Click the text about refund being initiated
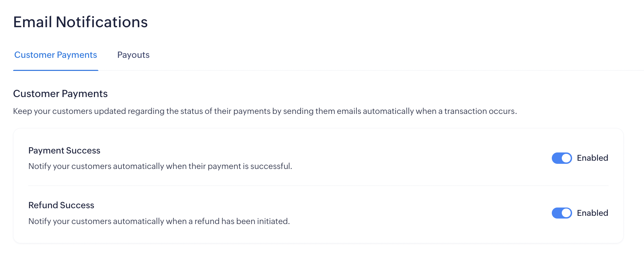 tap(159, 221)
